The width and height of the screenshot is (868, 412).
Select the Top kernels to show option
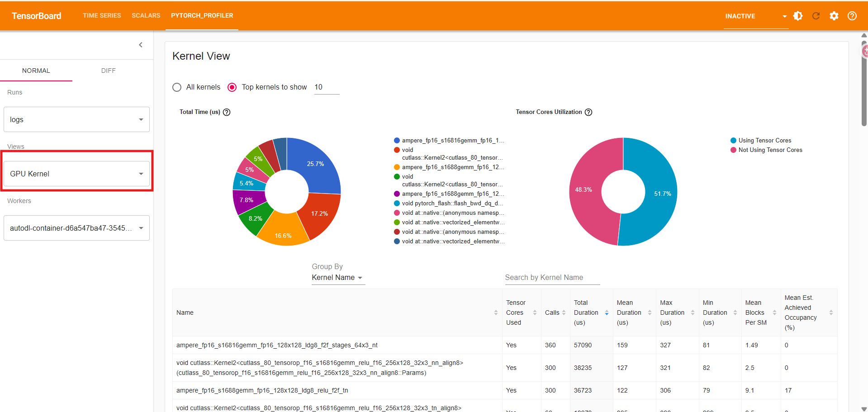point(232,87)
